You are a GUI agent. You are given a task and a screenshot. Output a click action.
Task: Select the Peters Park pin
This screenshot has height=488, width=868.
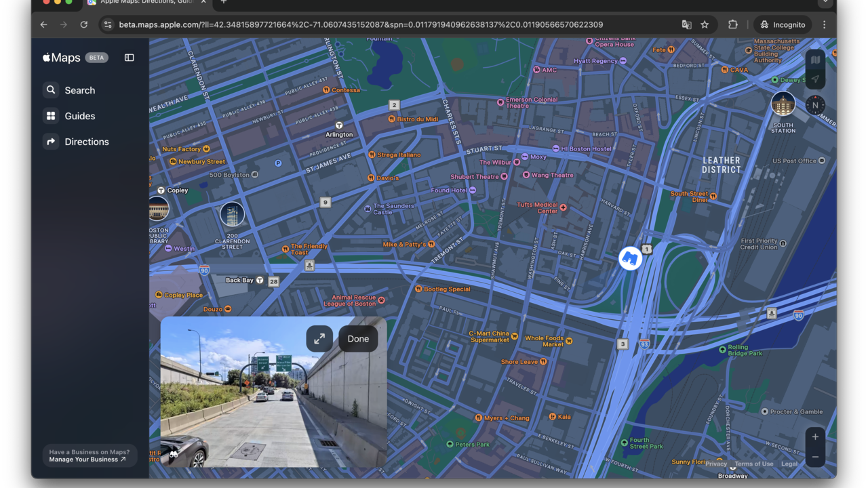(x=450, y=444)
